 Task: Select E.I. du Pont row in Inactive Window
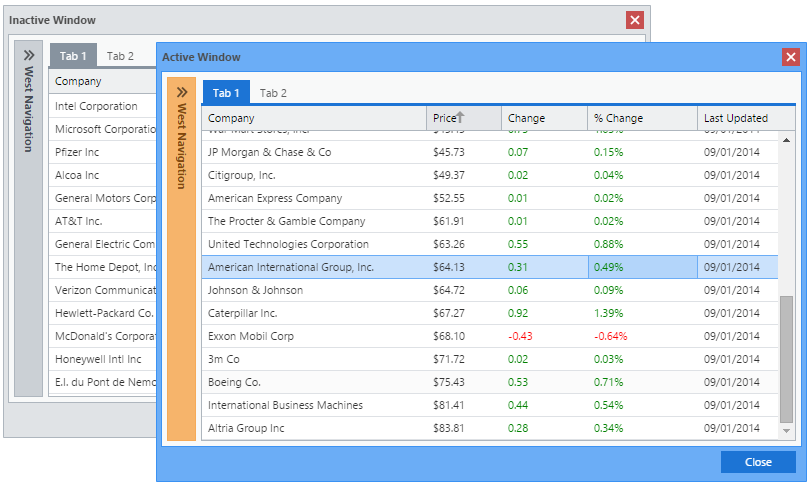pos(103,382)
